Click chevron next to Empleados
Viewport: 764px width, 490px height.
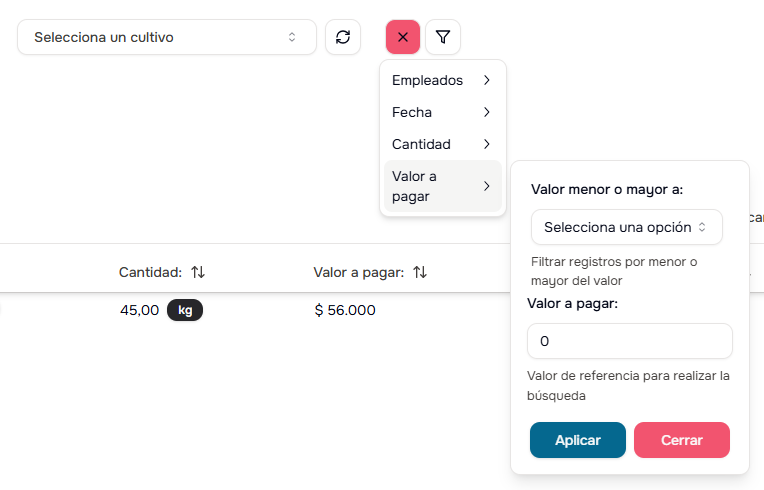486,80
